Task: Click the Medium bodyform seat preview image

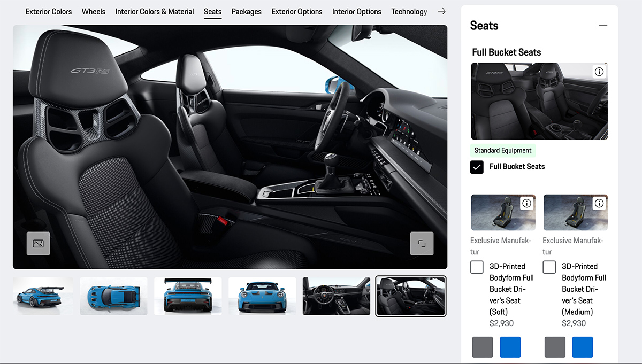Action: [576, 212]
